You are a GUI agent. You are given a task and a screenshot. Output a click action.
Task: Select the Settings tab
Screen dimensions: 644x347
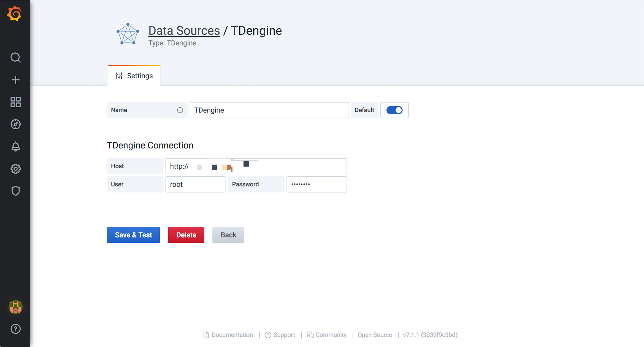[x=134, y=76]
